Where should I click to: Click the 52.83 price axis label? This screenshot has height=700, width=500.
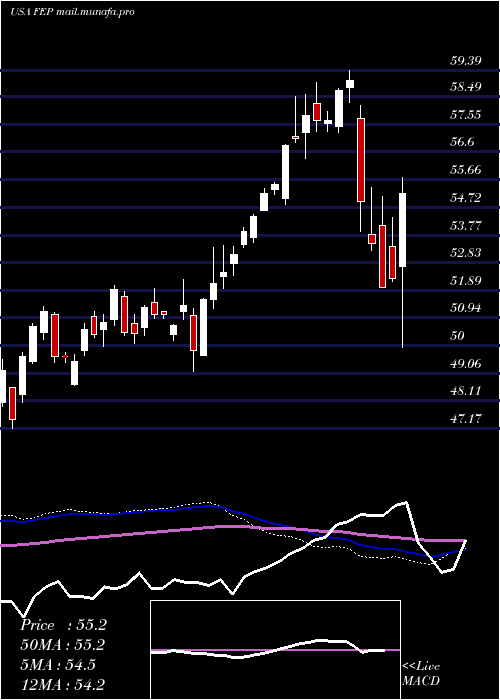465,253
